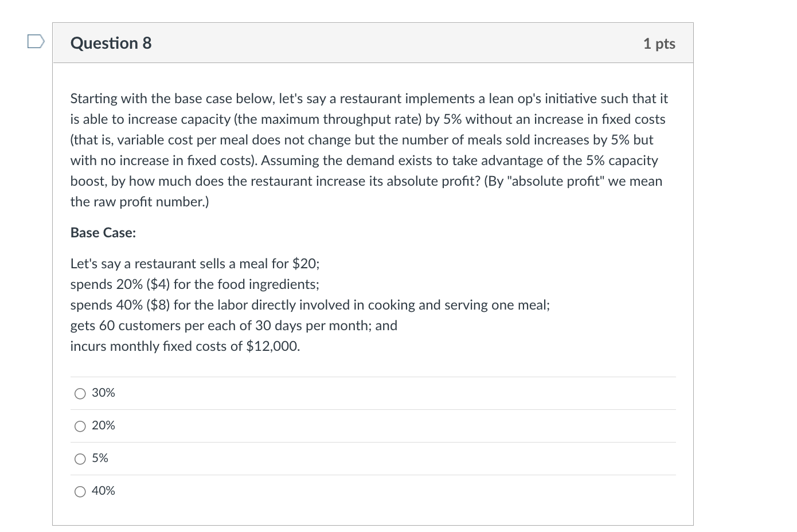
Task: Click the "1 pts" points label
Action: point(659,44)
